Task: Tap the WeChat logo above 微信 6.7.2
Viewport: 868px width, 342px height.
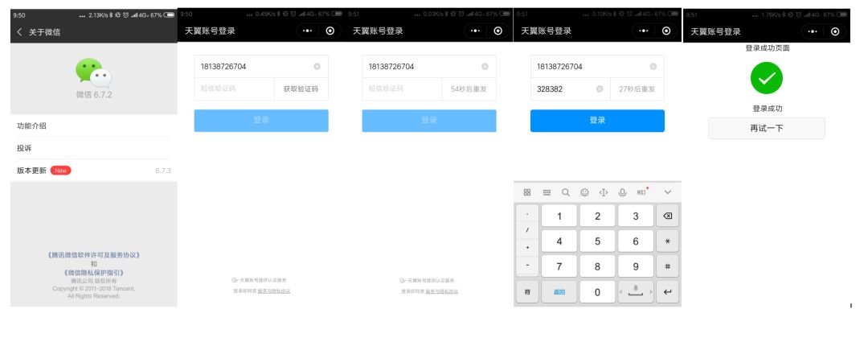Action: click(x=93, y=73)
